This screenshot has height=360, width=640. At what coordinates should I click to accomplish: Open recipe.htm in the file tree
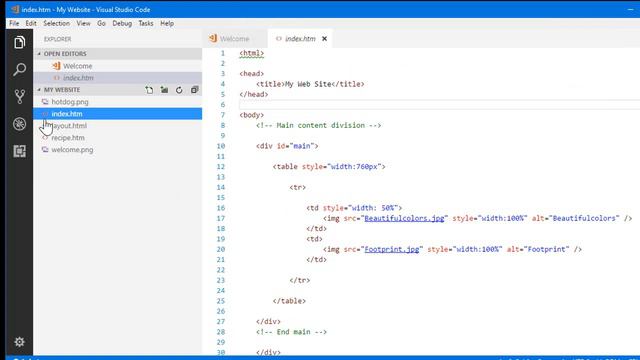click(118, 138)
